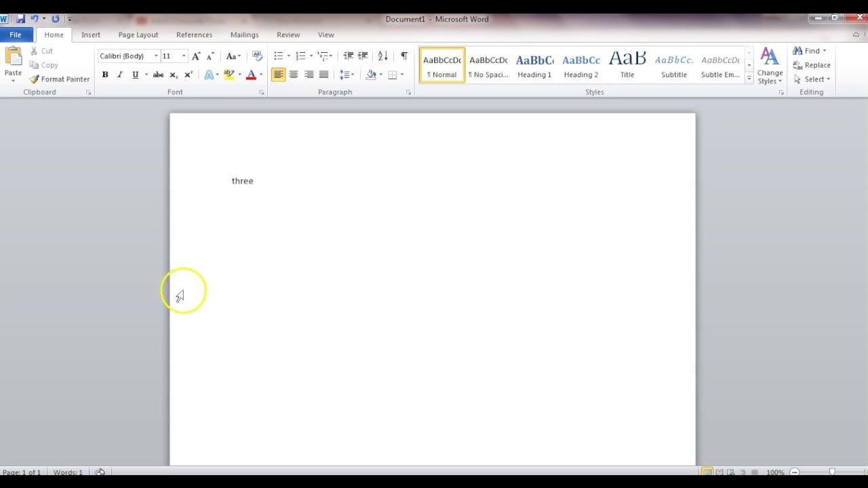Apply bold formatting

tap(105, 75)
